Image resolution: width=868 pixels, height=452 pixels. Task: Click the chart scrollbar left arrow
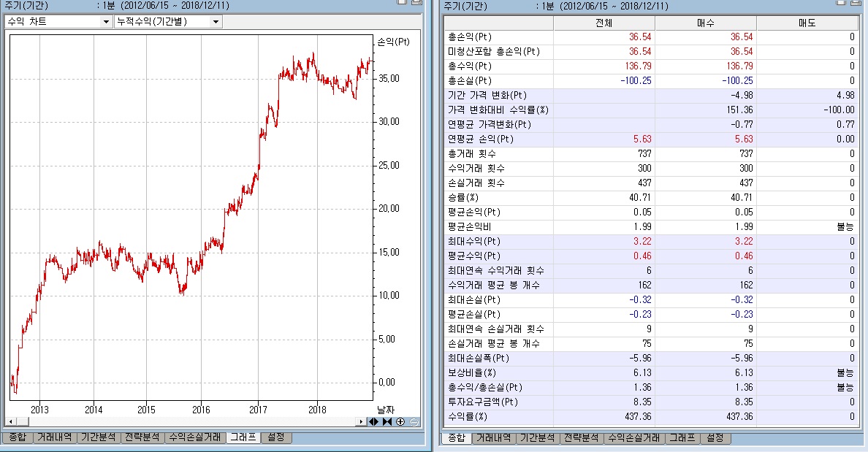(10, 421)
